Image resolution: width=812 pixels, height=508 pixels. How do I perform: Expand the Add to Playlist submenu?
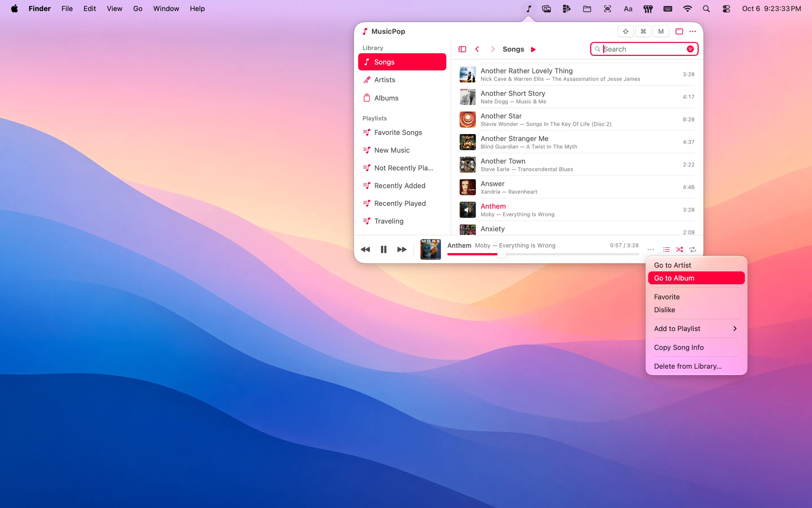pos(696,328)
